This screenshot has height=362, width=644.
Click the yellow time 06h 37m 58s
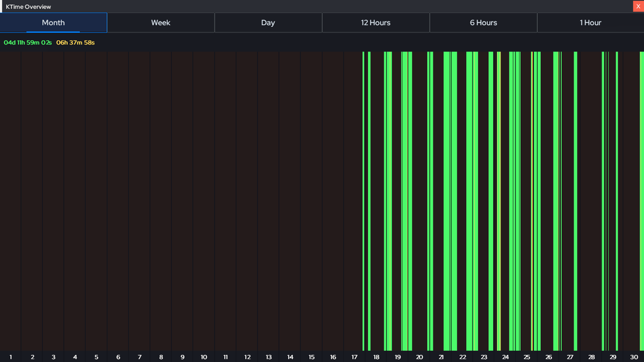[x=75, y=42]
